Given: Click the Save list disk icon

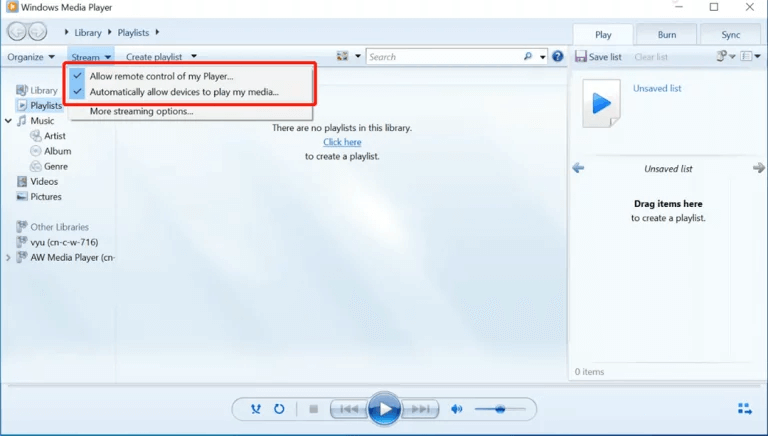Looking at the screenshot, I should [x=580, y=56].
